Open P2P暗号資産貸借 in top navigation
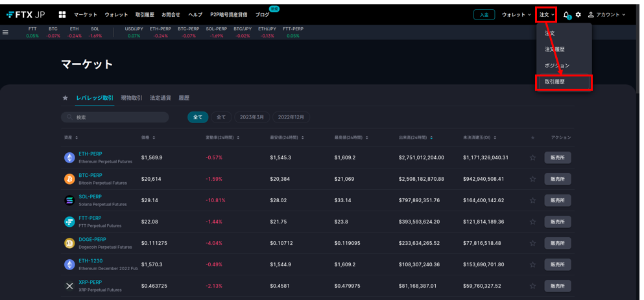Viewport: 644px width, 300px height. tap(229, 15)
